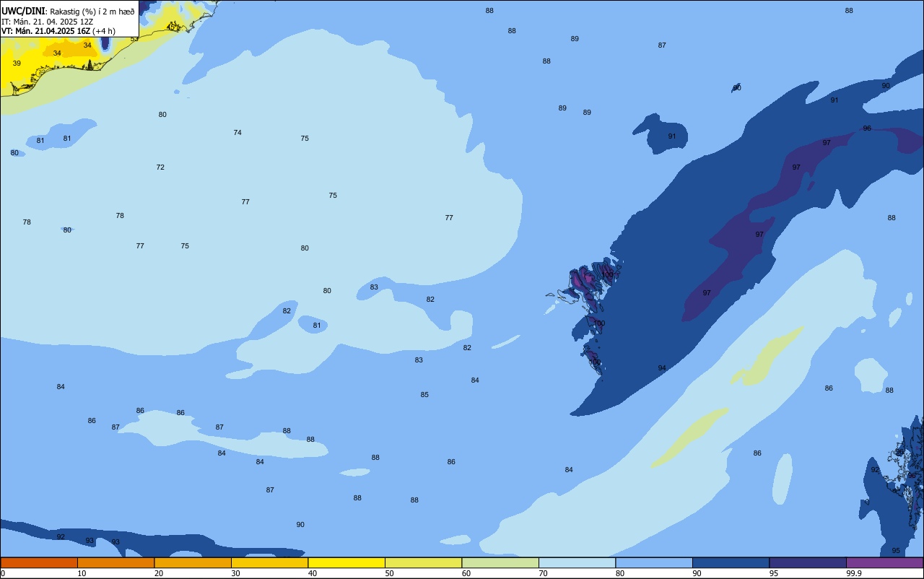The width and height of the screenshot is (924, 579).
Task: Click the legend scale label 30
Action: pos(235,573)
